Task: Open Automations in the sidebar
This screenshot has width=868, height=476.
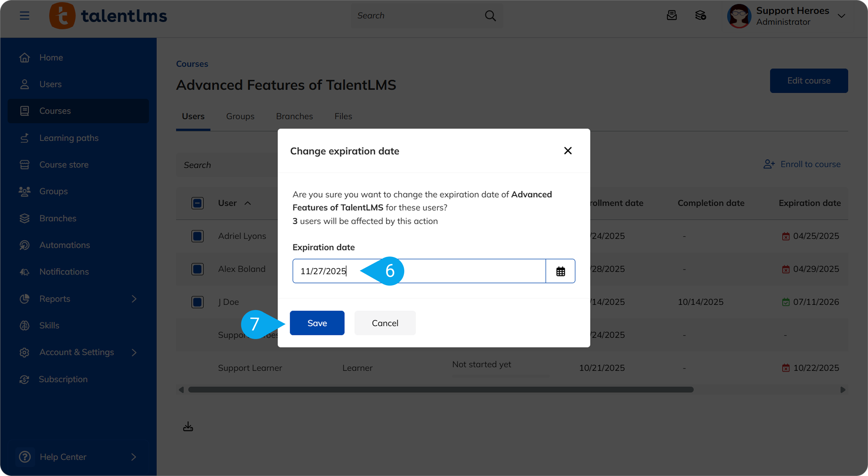Action: tap(64, 245)
